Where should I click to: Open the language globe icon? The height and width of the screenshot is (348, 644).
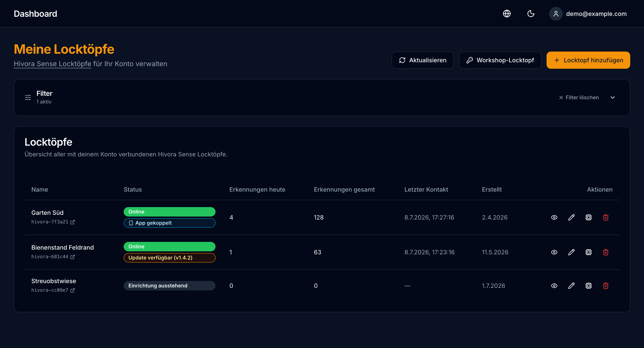pos(507,14)
